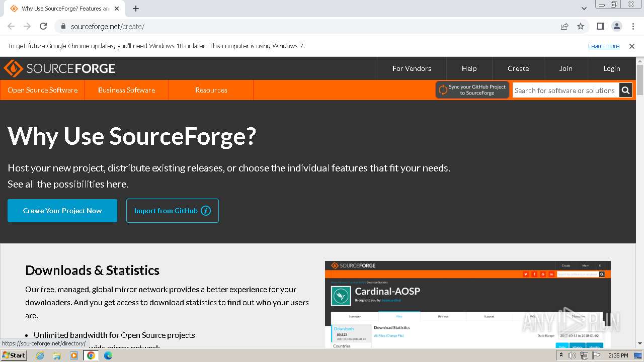Launch Internet Explorer from taskbar
Image resolution: width=644 pixels, height=362 pixels.
coord(40,355)
